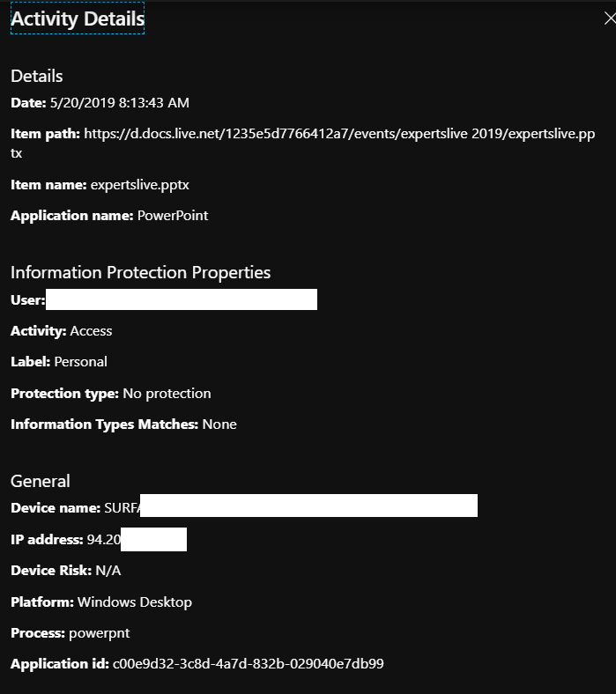616x694 pixels.
Task: Select the Protection type No protection text
Action: 167,394
